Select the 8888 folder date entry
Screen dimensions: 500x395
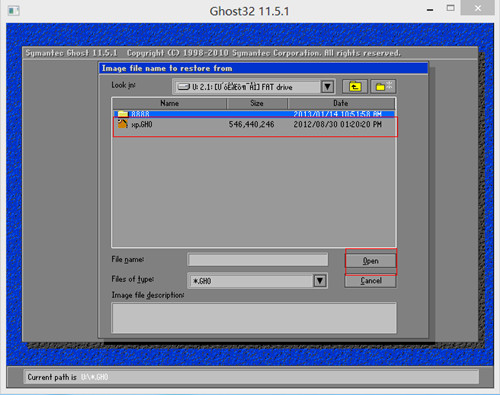pyautogui.click(x=337, y=114)
